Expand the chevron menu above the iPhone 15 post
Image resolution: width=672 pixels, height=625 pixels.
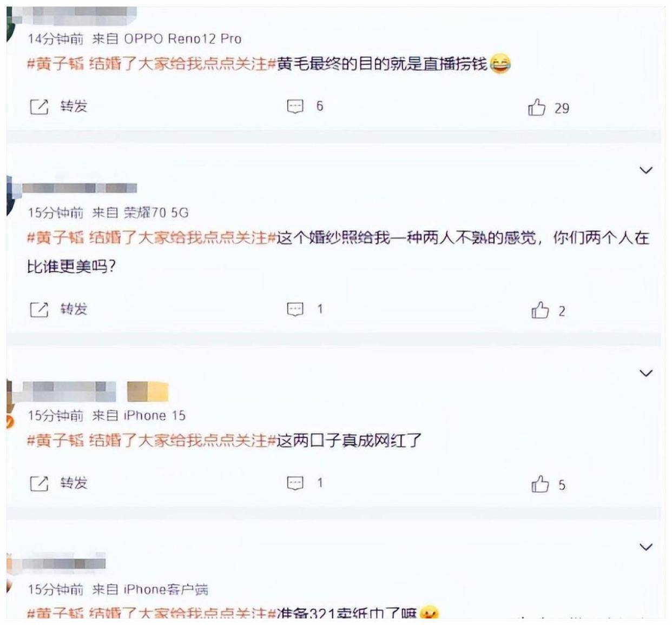(x=645, y=373)
